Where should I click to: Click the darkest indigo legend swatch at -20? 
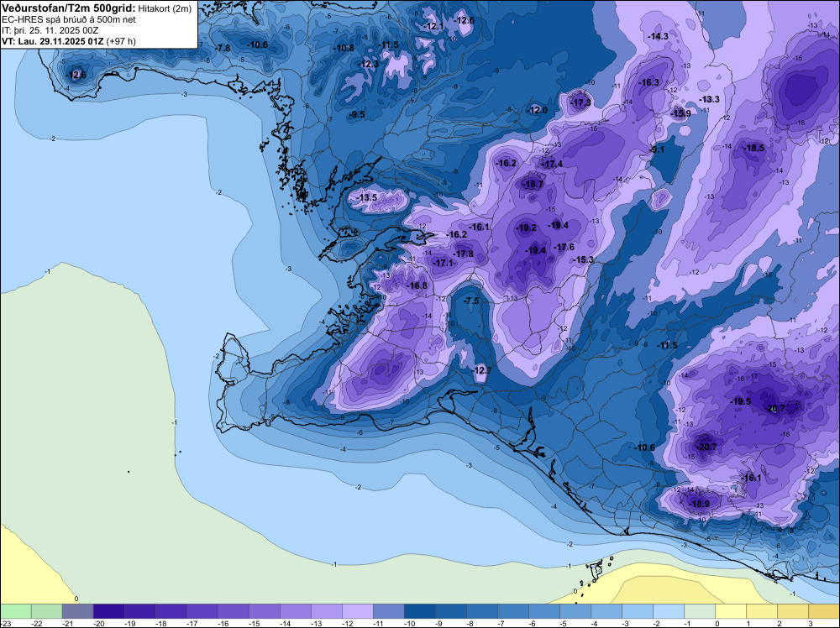tap(108, 611)
